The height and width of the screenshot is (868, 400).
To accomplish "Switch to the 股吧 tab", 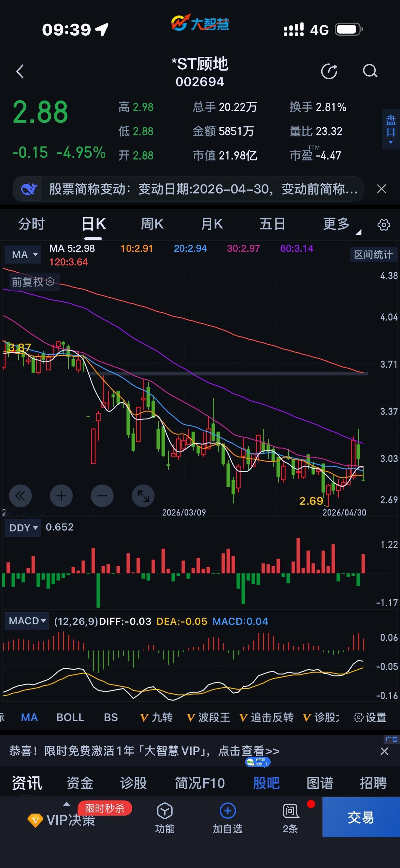I will coord(266,783).
